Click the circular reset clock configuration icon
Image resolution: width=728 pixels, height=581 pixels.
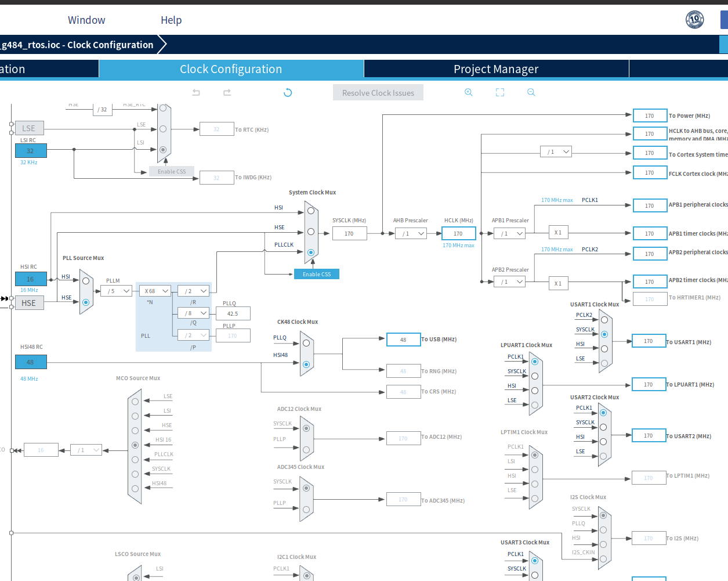click(x=288, y=92)
